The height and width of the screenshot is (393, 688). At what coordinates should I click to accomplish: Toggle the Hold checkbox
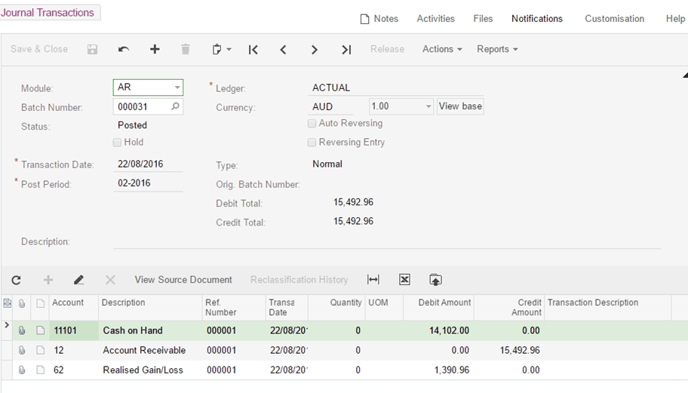pos(117,142)
